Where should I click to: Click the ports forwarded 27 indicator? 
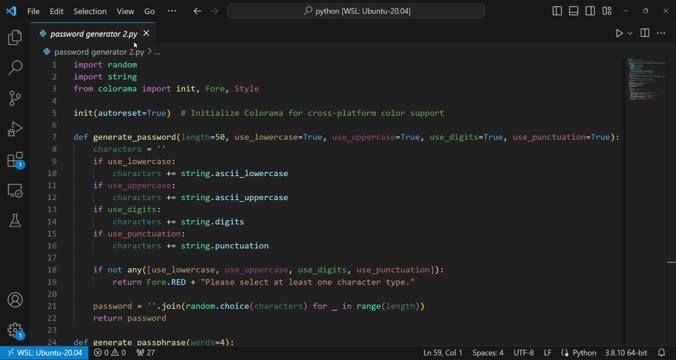click(145, 353)
